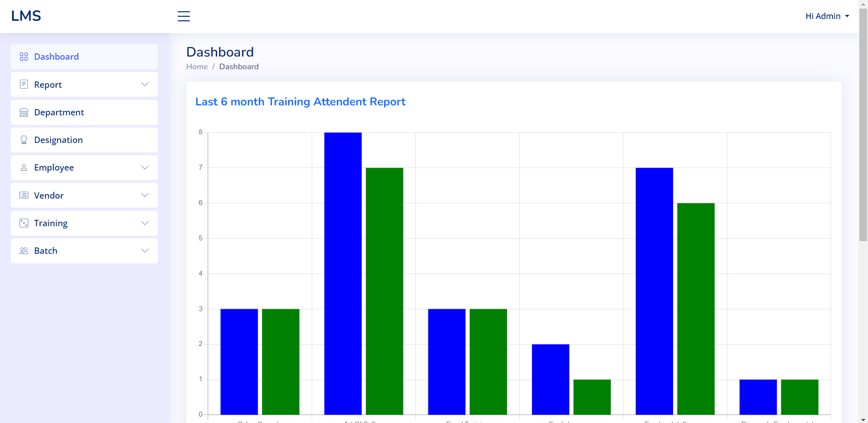Click the Batch people icon
This screenshot has height=423, width=868.
(24, 251)
